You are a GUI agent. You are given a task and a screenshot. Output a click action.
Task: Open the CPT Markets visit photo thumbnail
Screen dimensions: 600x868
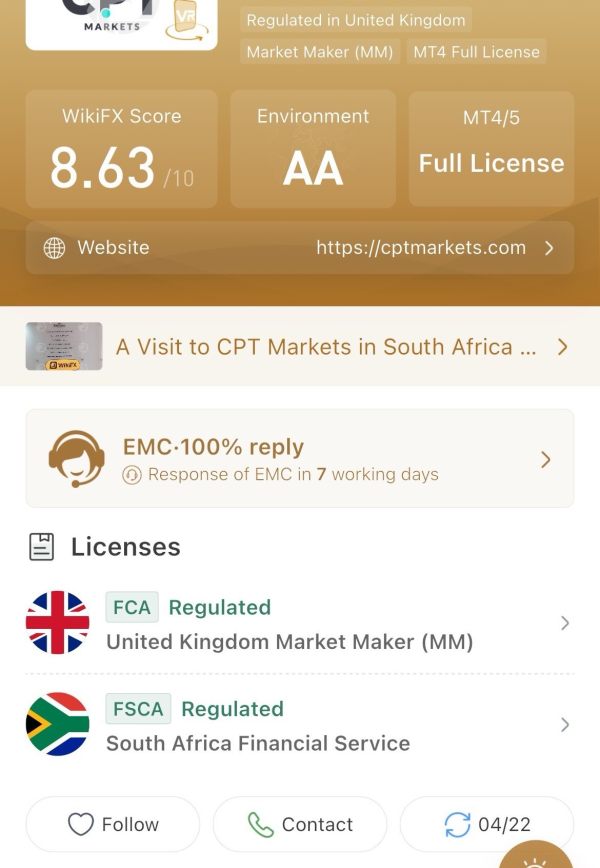pyautogui.click(x=64, y=347)
